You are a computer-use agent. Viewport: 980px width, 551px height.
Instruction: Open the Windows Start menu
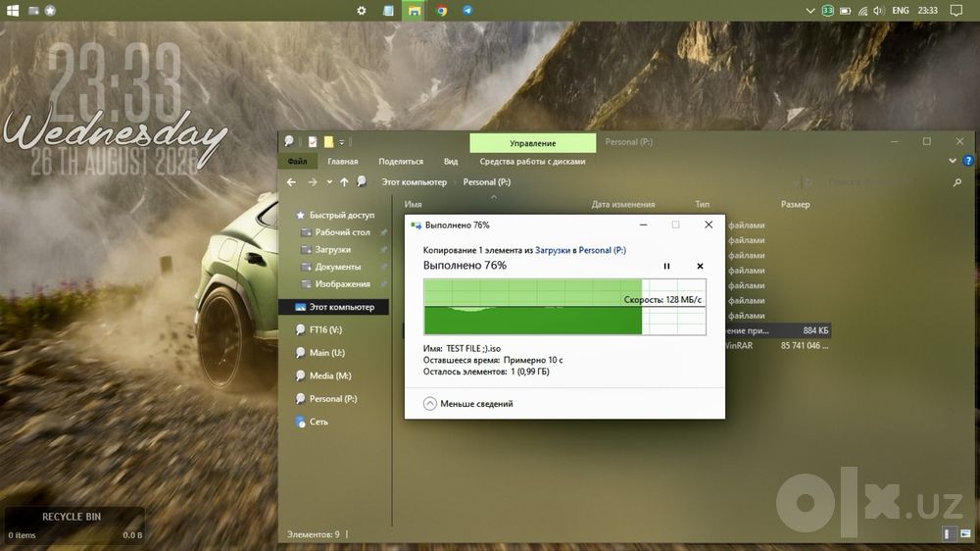click(x=13, y=11)
